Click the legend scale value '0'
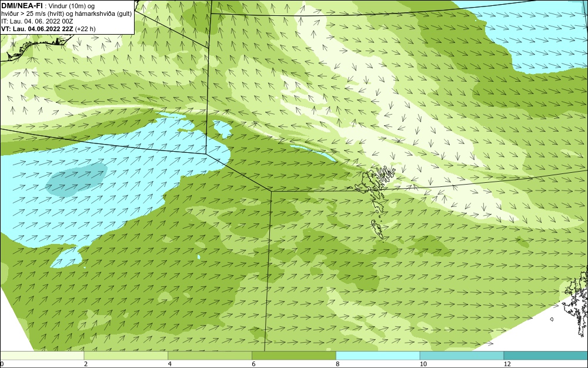This screenshot has height=368, width=588. pyautogui.click(x=2, y=364)
